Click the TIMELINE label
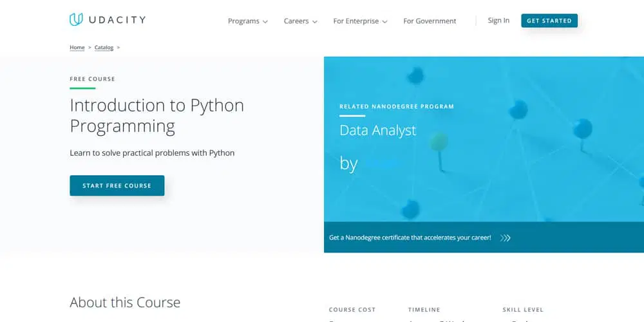 pos(424,310)
